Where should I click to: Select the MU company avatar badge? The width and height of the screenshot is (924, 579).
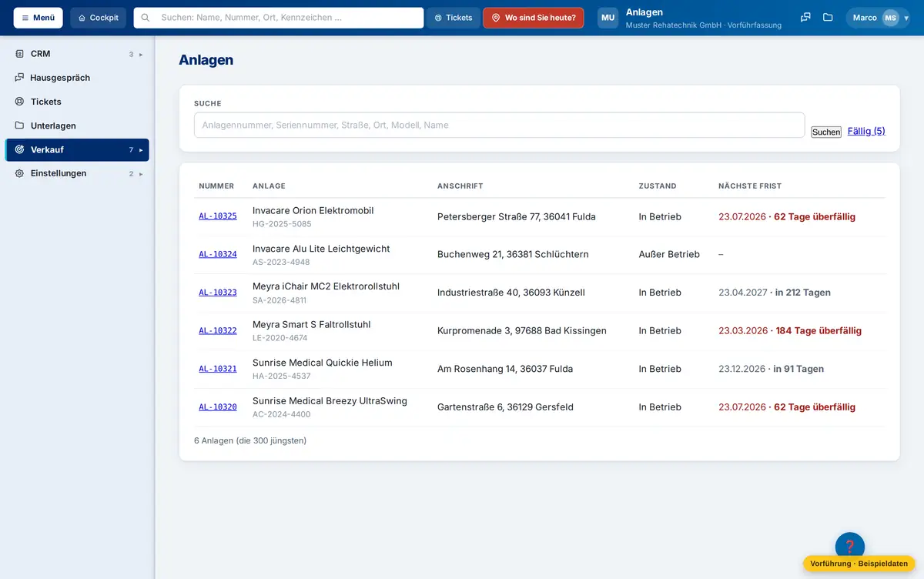click(608, 18)
